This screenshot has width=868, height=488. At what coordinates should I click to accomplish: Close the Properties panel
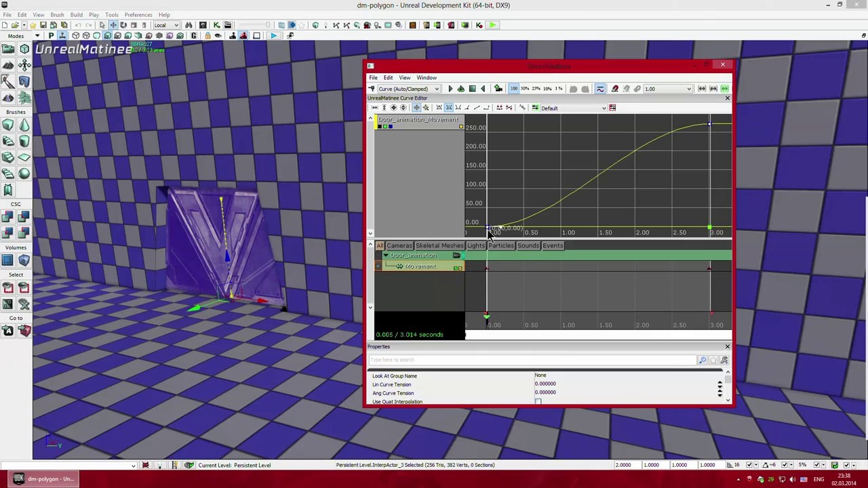click(728, 347)
